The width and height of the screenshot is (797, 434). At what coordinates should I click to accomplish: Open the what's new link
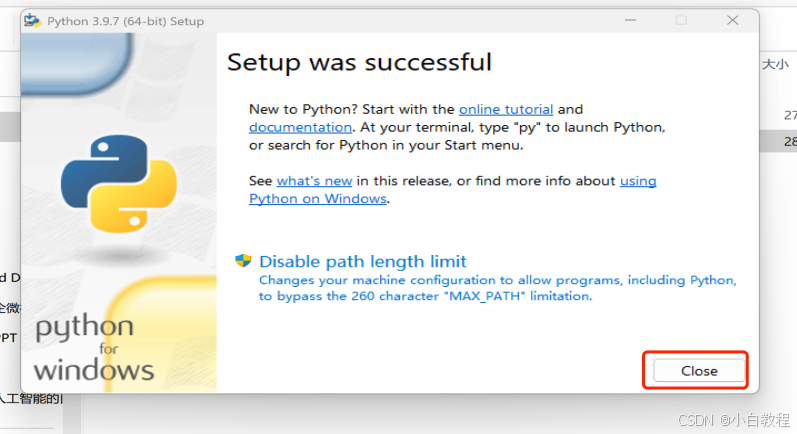(x=314, y=181)
